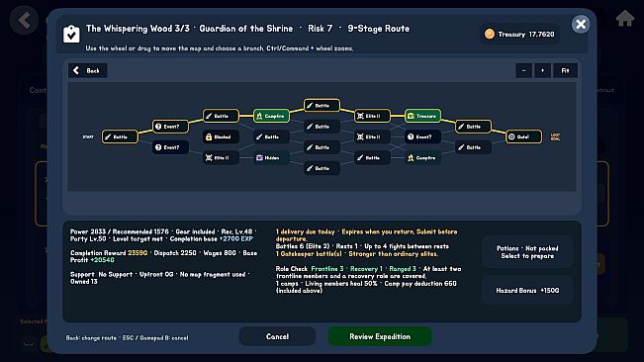Click the START label on the map
The height and width of the screenshot is (362, 644).
(x=88, y=137)
